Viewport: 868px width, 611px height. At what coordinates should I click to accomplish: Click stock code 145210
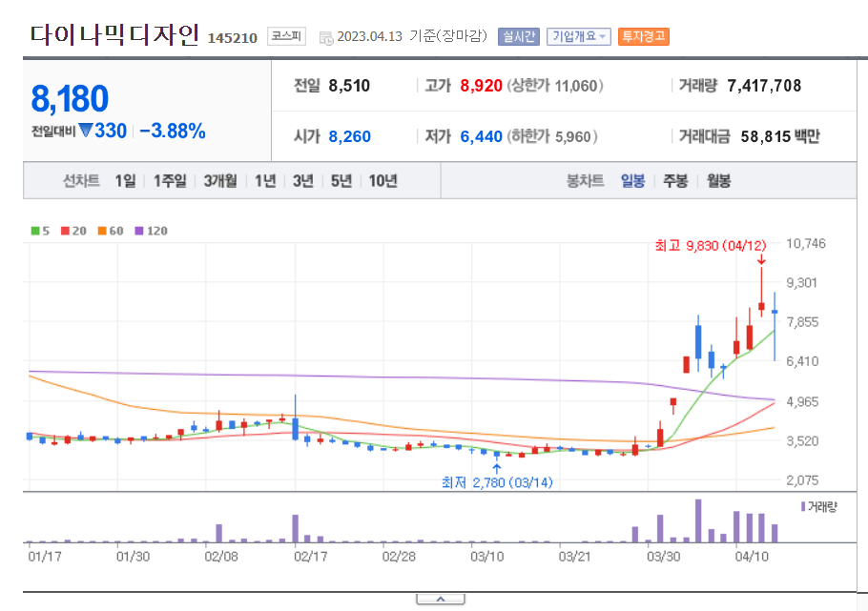coord(233,38)
